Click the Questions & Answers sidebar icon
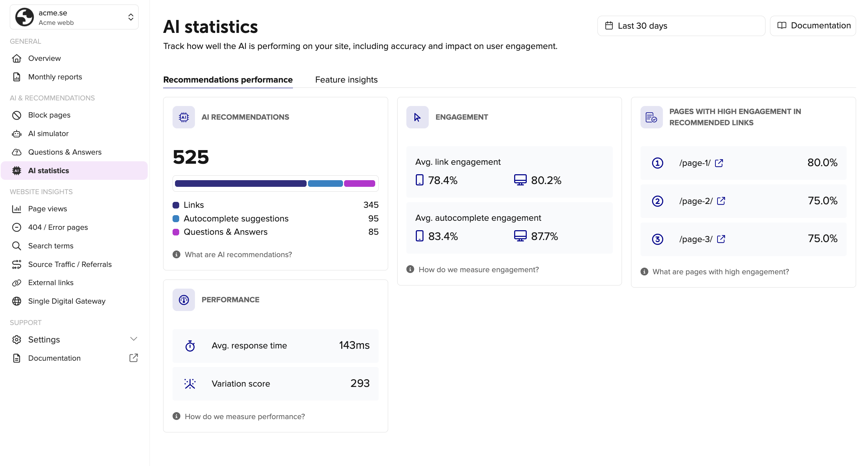Viewport: 868px width, 466px height. point(16,152)
